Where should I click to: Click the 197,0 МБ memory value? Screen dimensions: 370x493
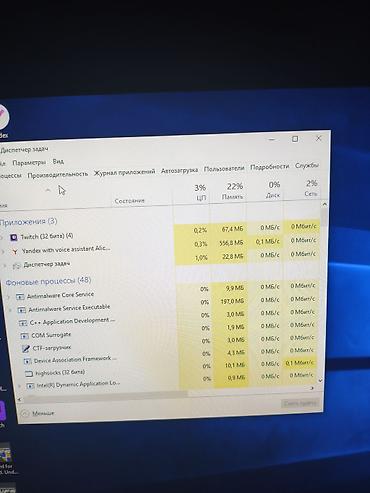tap(232, 301)
